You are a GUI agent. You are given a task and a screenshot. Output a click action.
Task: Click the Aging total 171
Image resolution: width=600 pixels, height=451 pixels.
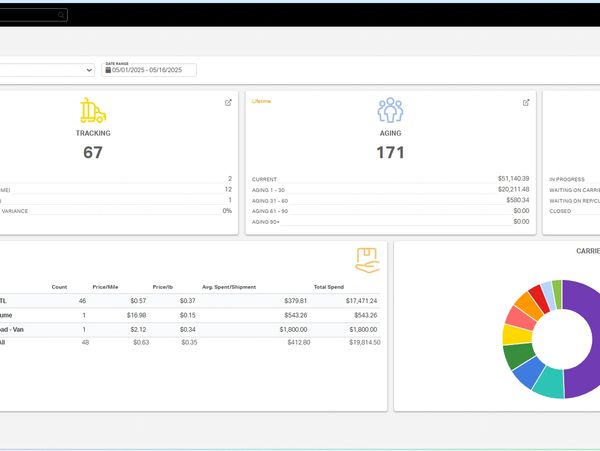390,153
